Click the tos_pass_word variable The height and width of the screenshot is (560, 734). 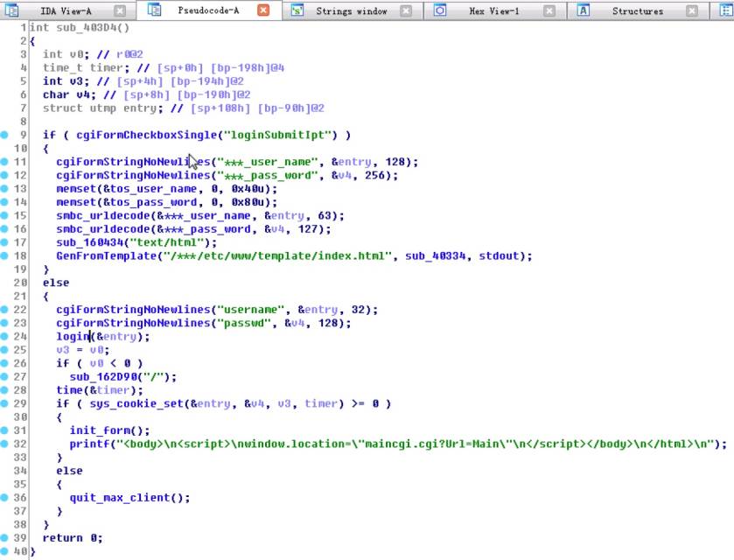(x=153, y=202)
